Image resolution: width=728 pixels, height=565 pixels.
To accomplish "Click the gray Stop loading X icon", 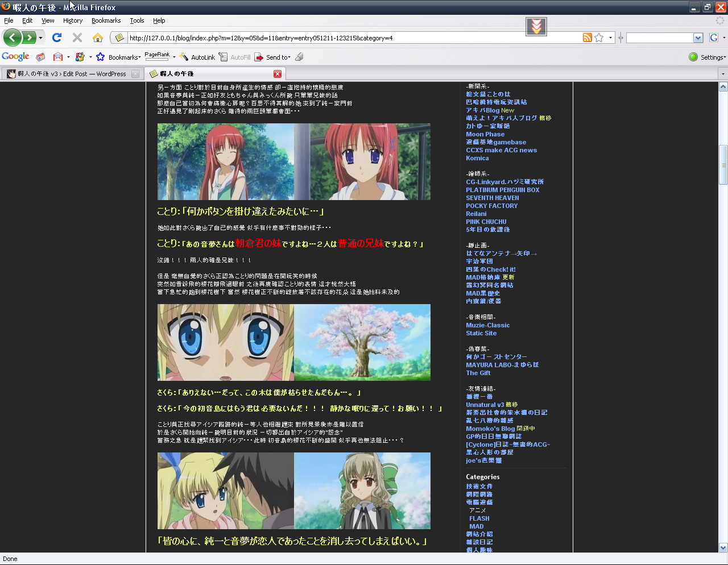I will (x=77, y=38).
